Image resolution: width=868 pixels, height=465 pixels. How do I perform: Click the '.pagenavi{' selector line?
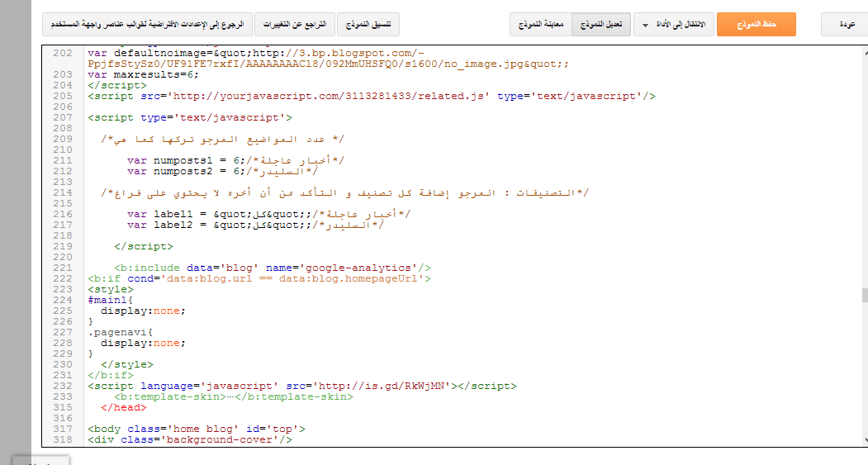pos(120,332)
